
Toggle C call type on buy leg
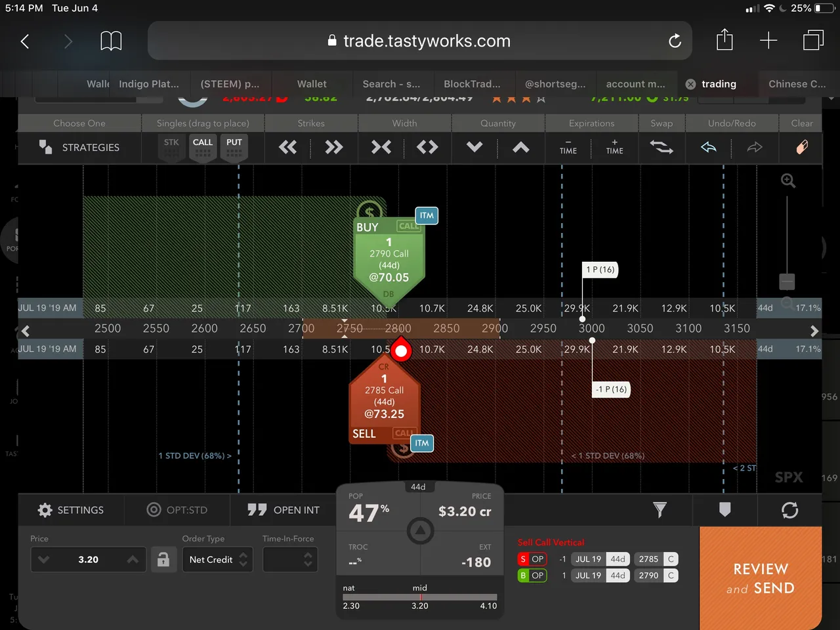[671, 576]
